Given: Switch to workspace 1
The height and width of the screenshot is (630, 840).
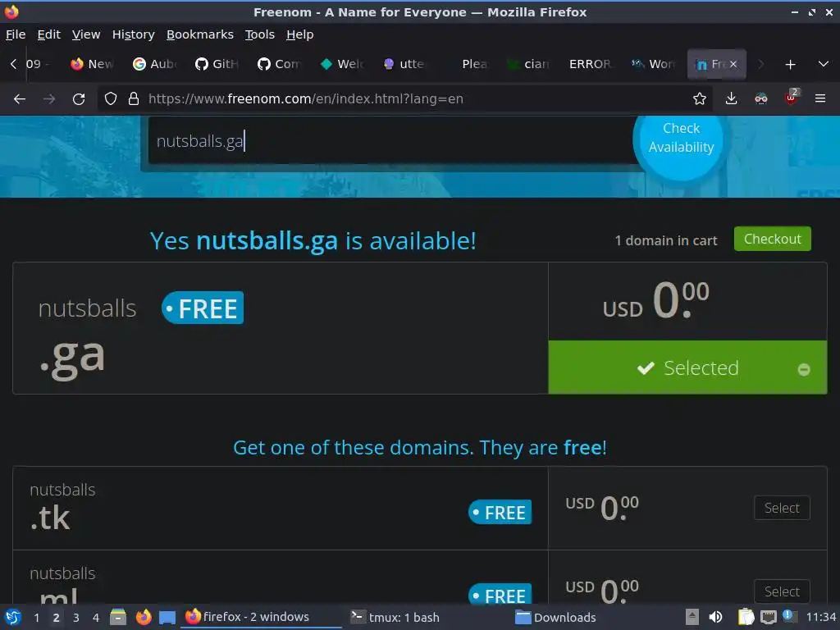Looking at the screenshot, I should (36, 618).
